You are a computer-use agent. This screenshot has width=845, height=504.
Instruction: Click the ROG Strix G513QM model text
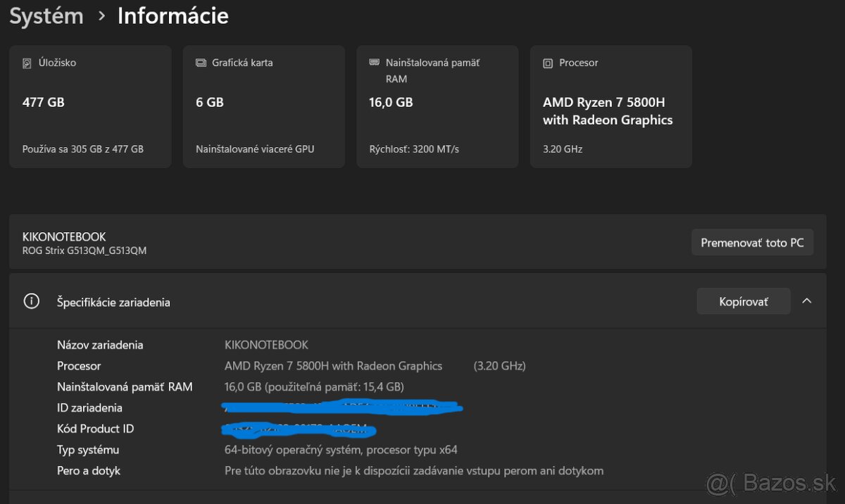(x=84, y=251)
